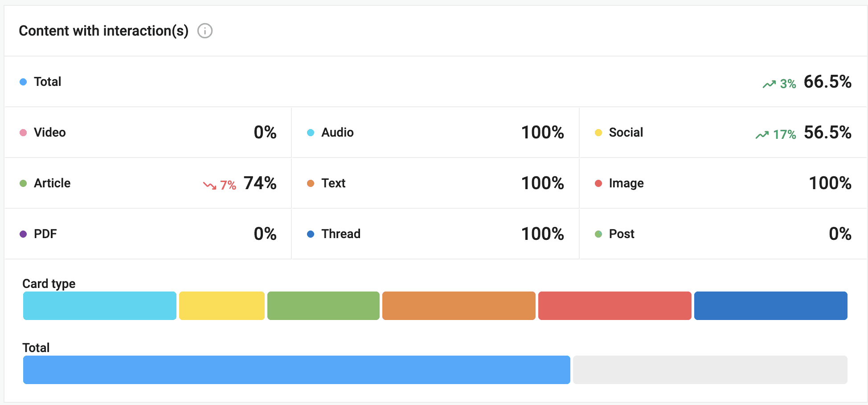The height and width of the screenshot is (405, 868).
Task: Click the info icon beside Content with interaction(s)
Action: 205,31
